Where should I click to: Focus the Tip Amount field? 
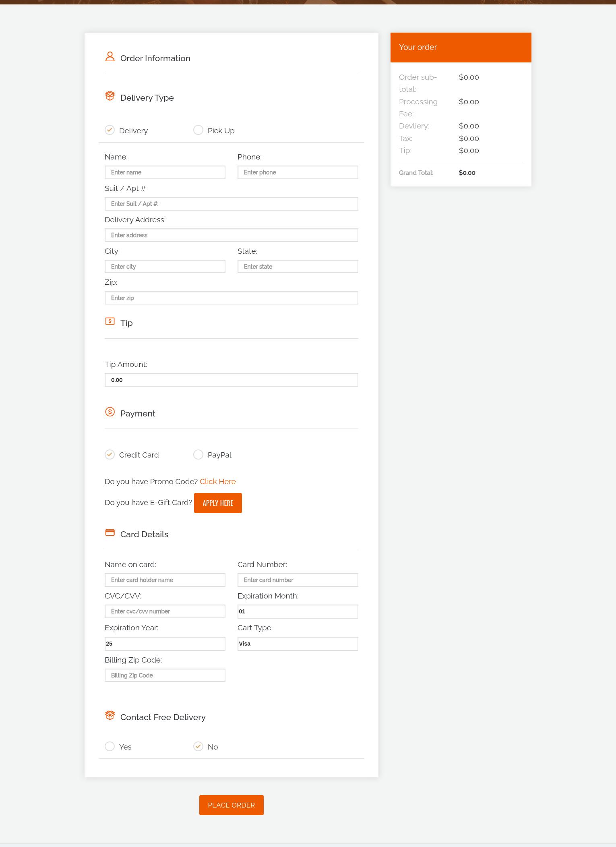point(232,380)
